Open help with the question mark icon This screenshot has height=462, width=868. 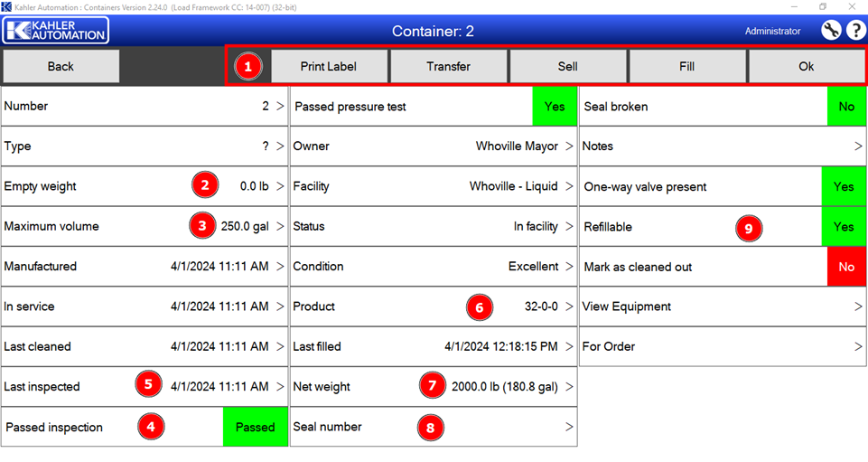pyautogui.click(x=855, y=31)
